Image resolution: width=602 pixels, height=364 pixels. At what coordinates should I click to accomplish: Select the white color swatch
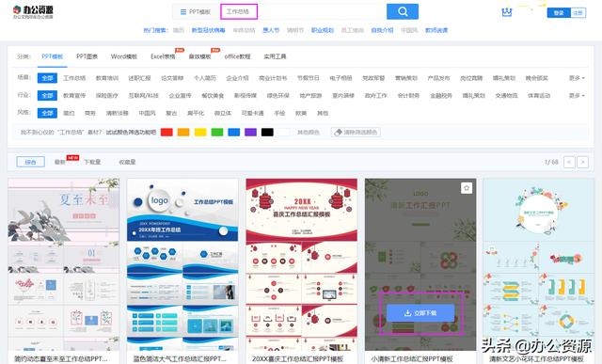tap(284, 132)
